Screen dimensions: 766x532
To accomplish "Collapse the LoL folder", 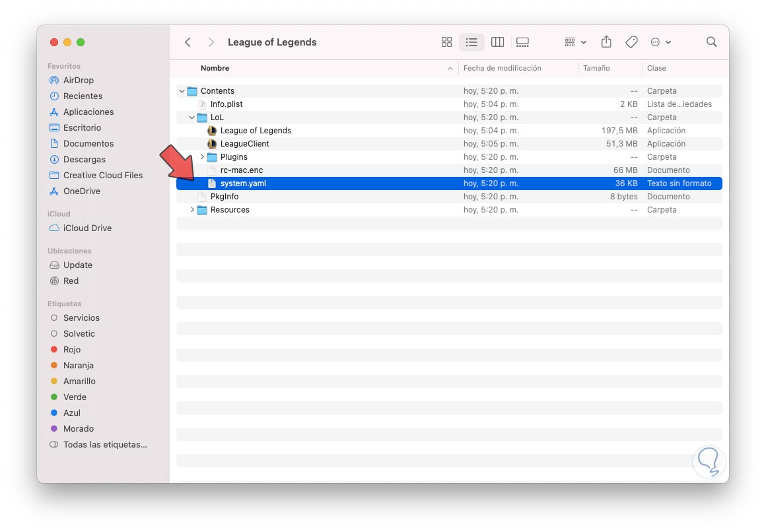I will (192, 117).
